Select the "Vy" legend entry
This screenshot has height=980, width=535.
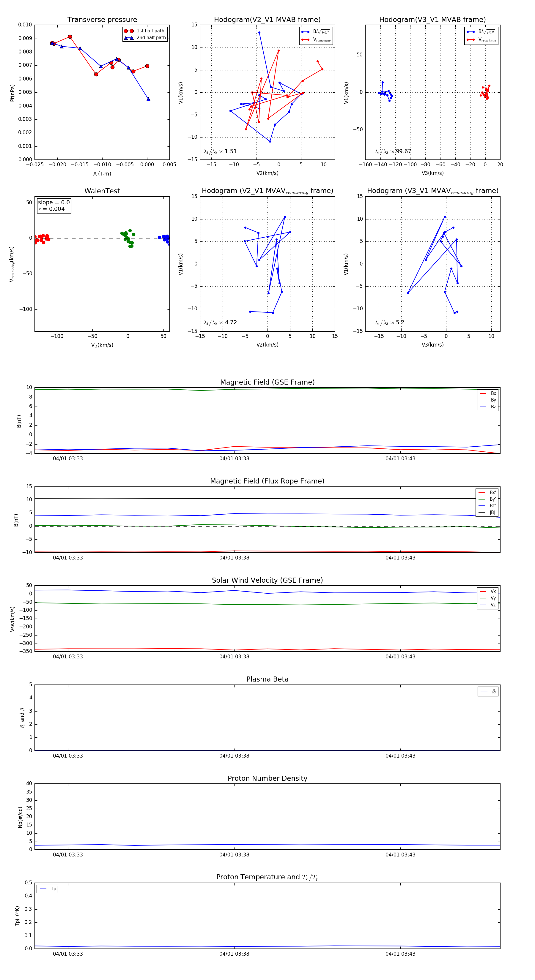488,598
